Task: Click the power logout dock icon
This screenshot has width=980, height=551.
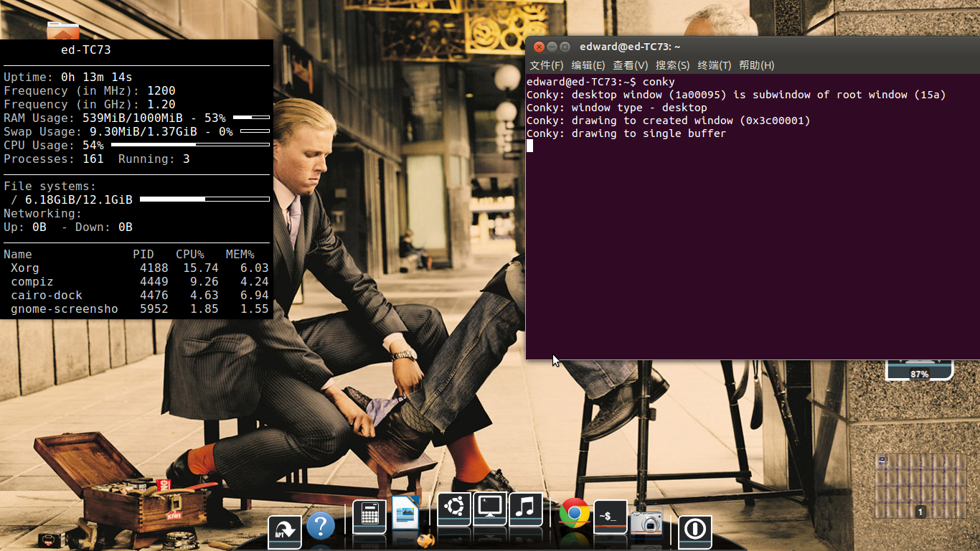Action: [694, 532]
